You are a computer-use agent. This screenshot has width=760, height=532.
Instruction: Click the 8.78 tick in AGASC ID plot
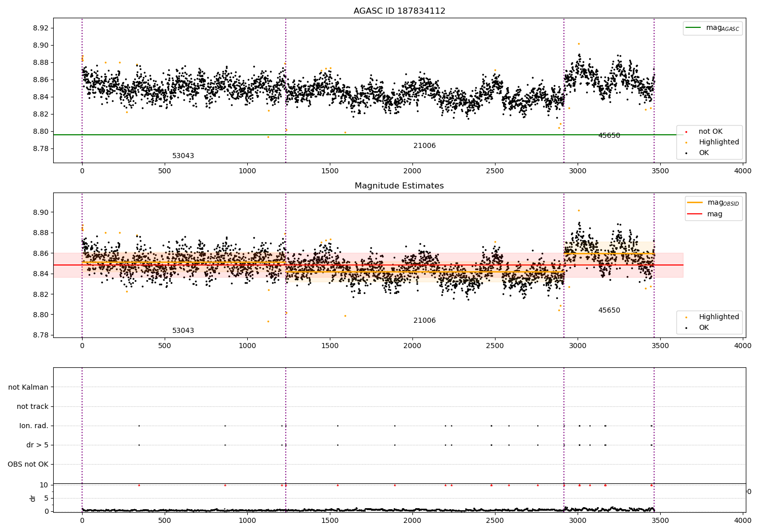pyautogui.click(x=41, y=148)
